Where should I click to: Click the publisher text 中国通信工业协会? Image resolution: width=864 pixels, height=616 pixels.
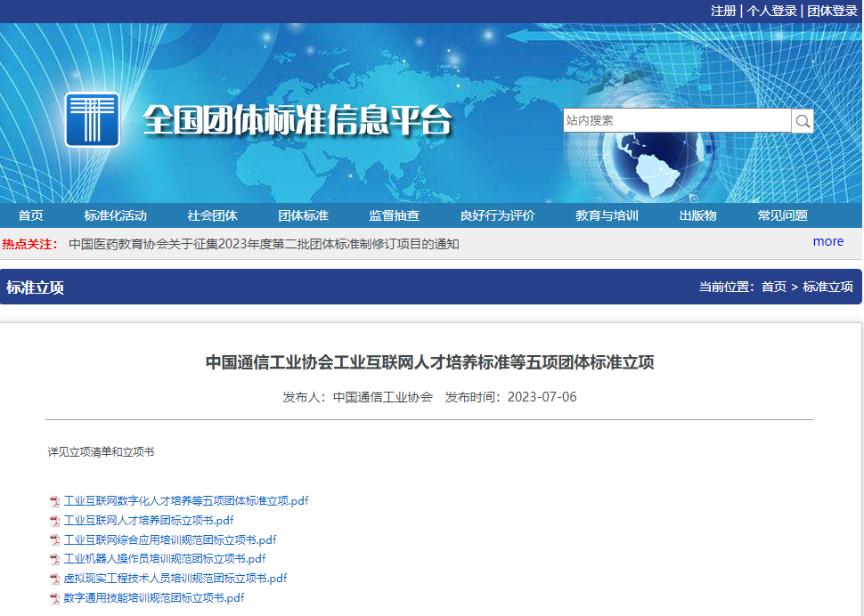pyautogui.click(x=383, y=397)
